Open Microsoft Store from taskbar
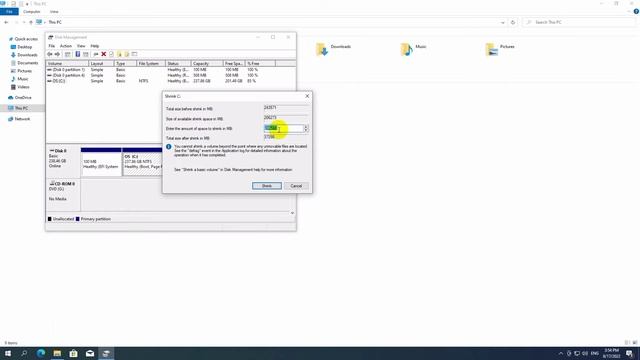Screen dimensions: 640x360 73,353
